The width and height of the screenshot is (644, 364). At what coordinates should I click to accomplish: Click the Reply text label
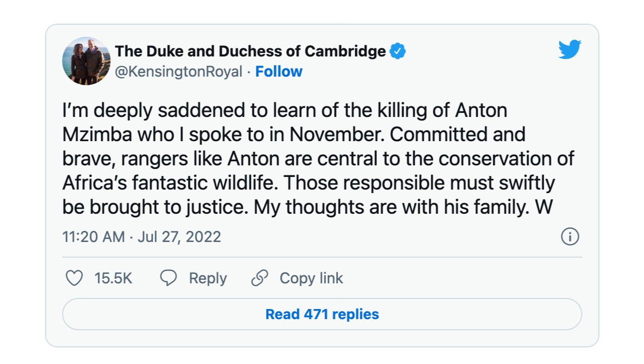(208, 278)
